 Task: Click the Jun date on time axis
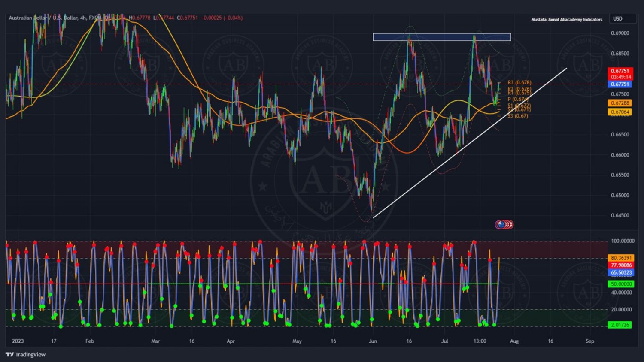coord(373,341)
